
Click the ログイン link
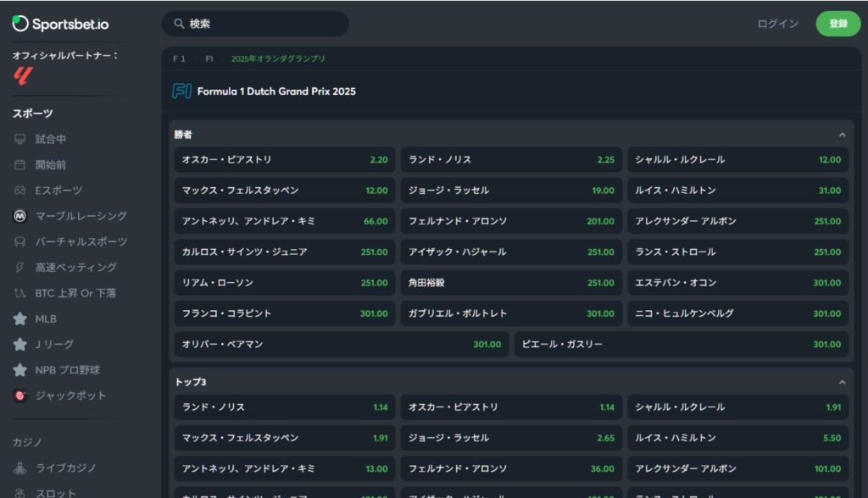click(x=778, y=24)
